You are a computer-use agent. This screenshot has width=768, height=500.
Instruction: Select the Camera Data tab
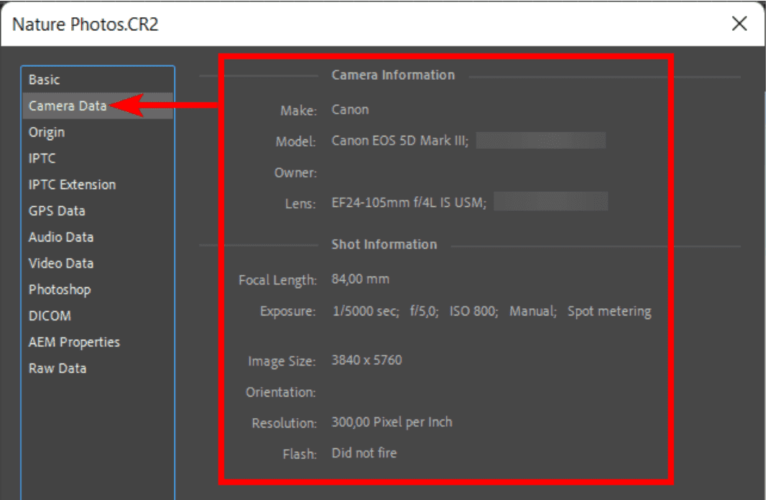tap(67, 106)
